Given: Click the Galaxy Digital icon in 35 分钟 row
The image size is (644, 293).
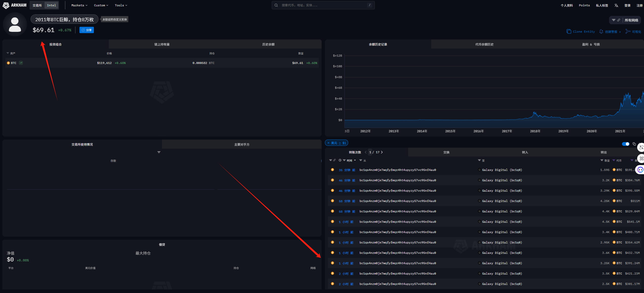Looking at the screenshot, I should [479, 170].
